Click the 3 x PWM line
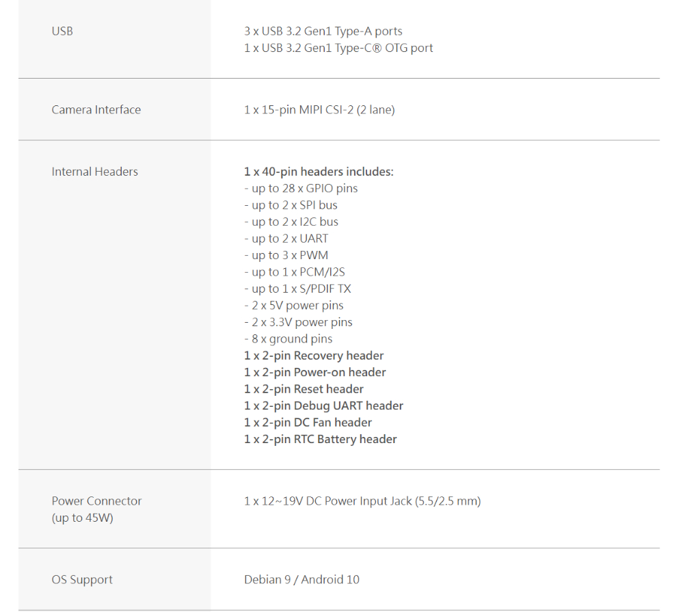The height and width of the screenshot is (612, 700). [x=286, y=256]
